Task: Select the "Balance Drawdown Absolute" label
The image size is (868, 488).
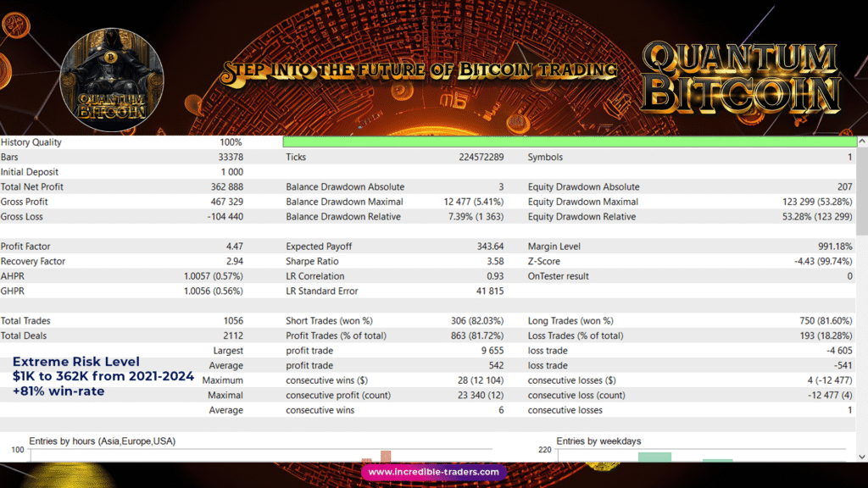Action: (x=346, y=187)
